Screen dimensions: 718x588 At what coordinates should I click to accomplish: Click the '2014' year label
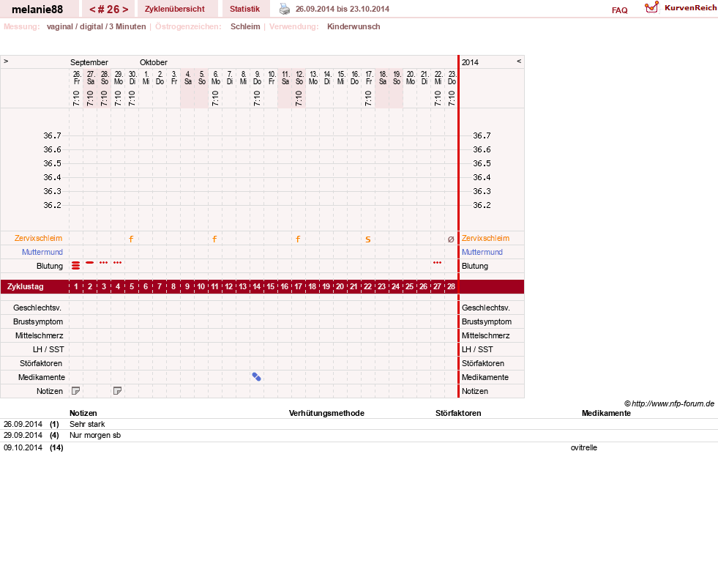coord(470,62)
